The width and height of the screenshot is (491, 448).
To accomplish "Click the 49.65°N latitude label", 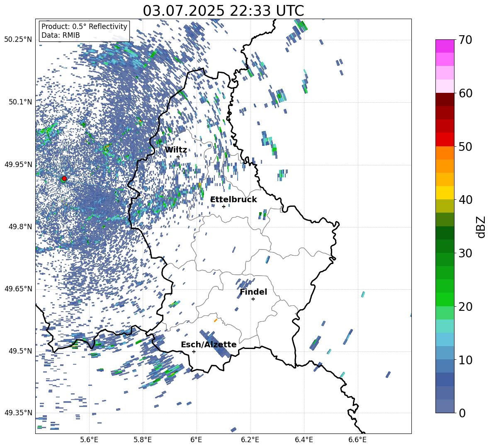I will pos(19,289).
